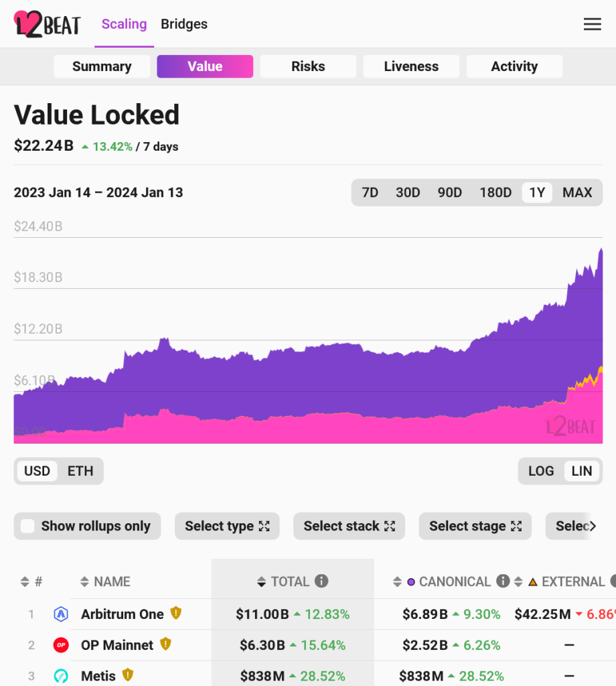Click Arbitrum One external value $42.25M
Viewport: 616px width, 686px height.
pyautogui.click(x=542, y=614)
